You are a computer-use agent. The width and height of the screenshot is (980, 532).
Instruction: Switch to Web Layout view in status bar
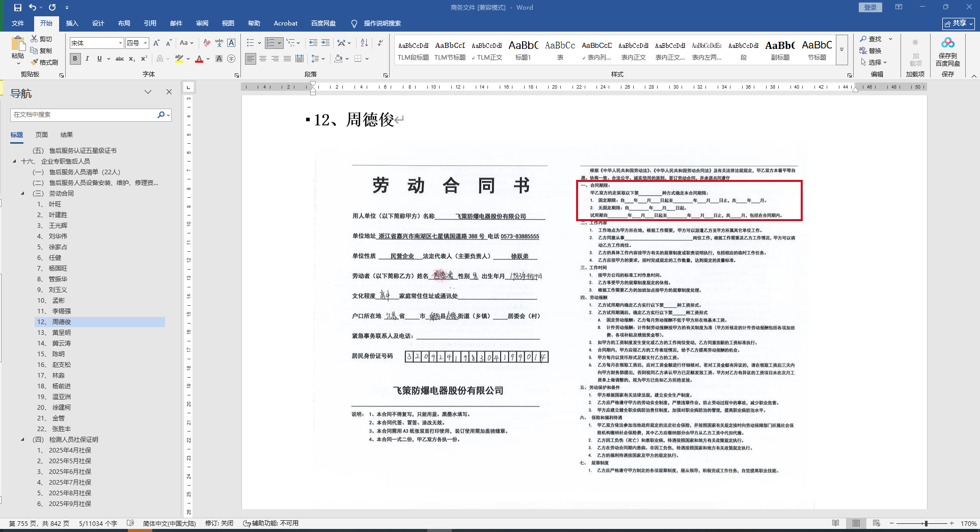(x=877, y=523)
